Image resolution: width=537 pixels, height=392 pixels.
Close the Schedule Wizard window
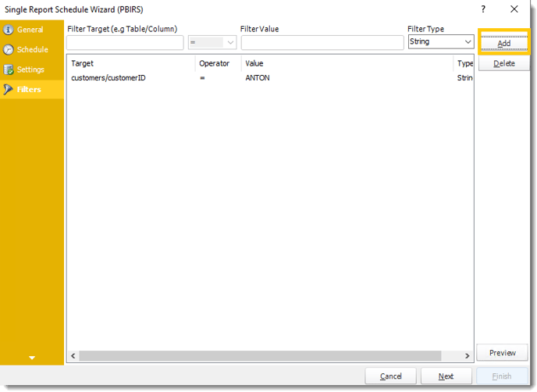pos(514,9)
